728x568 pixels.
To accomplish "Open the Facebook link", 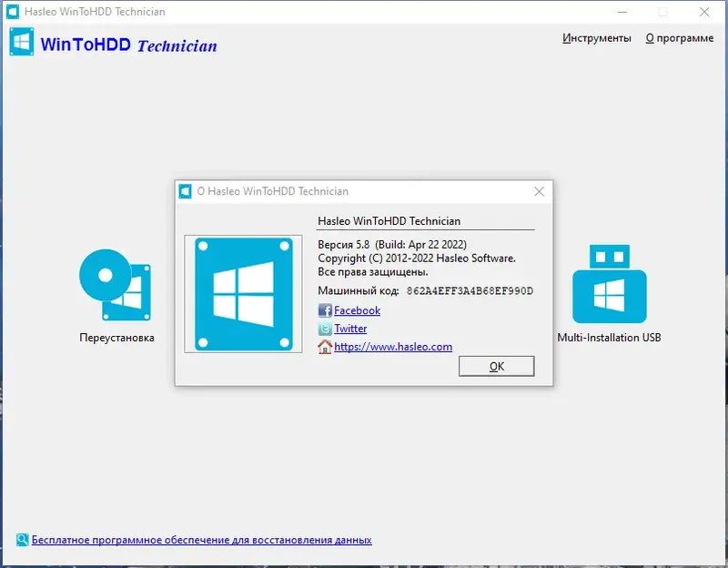I will 357,310.
